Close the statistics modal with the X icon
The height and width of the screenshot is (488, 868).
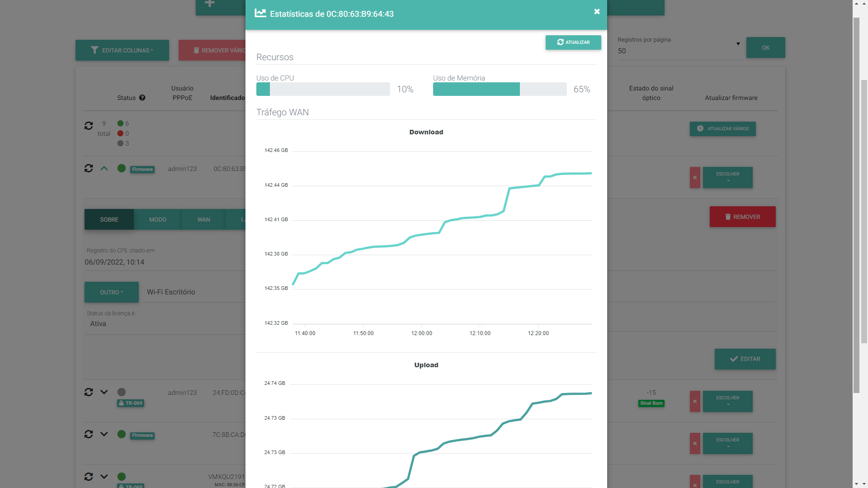[x=597, y=12]
